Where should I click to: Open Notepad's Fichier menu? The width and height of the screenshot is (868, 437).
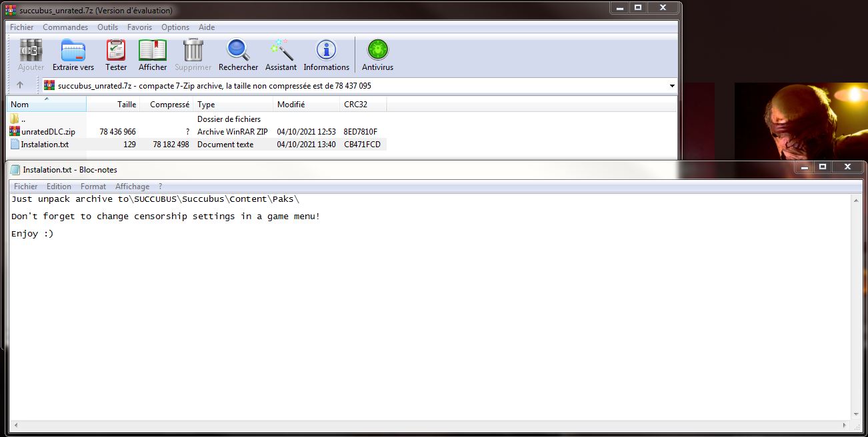coord(26,187)
